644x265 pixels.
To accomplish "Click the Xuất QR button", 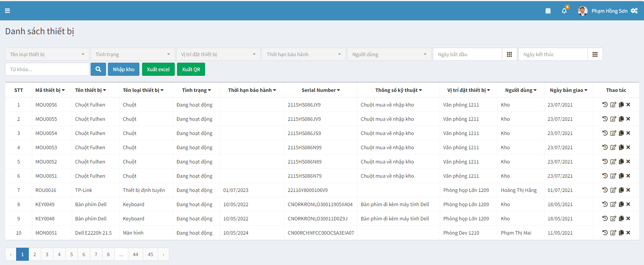I will click(191, 69).
